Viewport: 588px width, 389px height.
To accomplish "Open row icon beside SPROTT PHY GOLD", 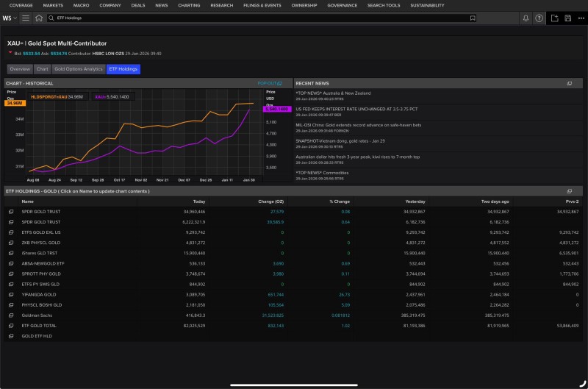I will [x=11, y=273].
